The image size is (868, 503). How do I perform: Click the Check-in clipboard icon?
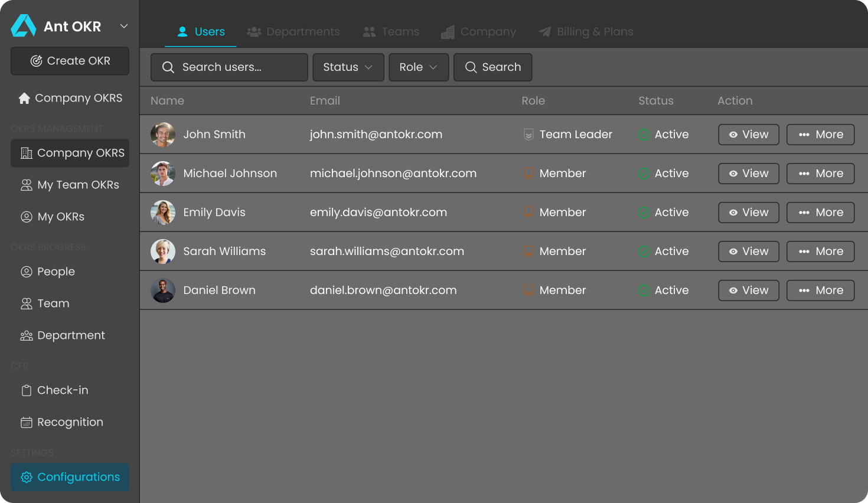tap(26, 390)
